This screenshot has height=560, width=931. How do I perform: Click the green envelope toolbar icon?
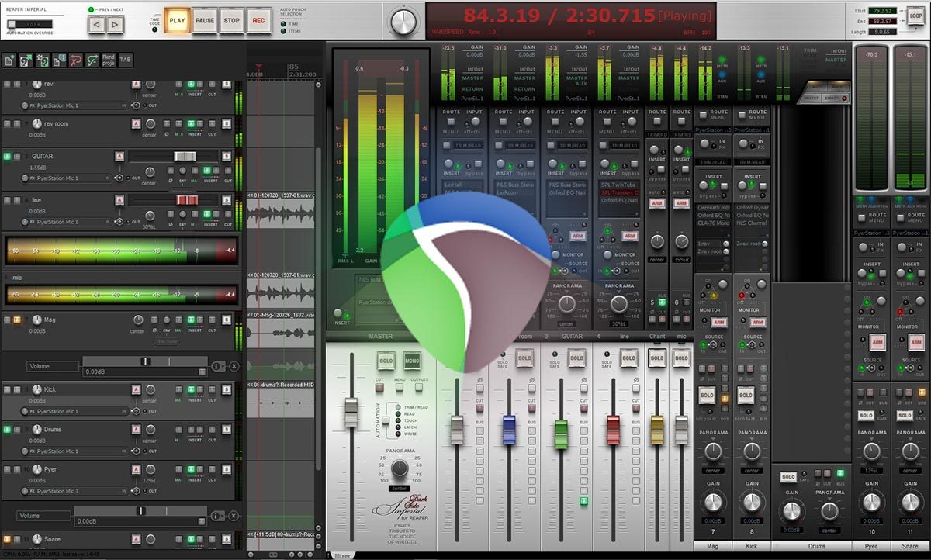coord(92,59)
